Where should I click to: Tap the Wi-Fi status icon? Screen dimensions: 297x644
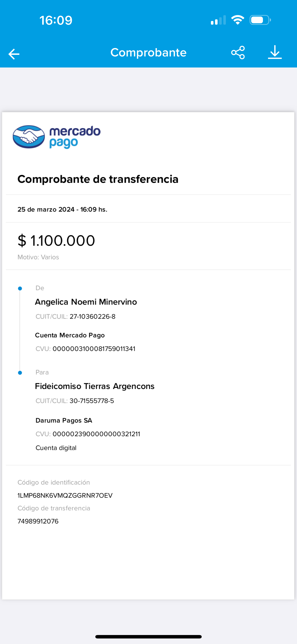point(238,20)
